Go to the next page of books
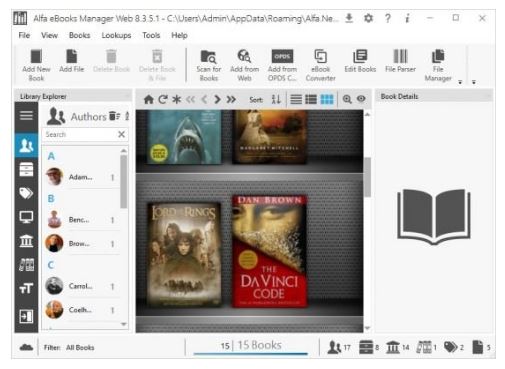 pos(217,99)
